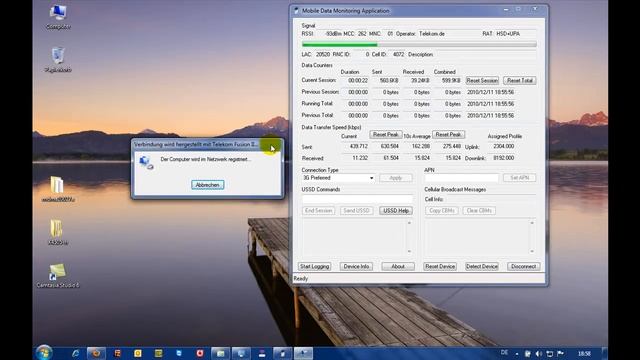Click the Ready status bar text
This screenshot has height=360, width=640.
pyautogui.click(x=301, y=279)
